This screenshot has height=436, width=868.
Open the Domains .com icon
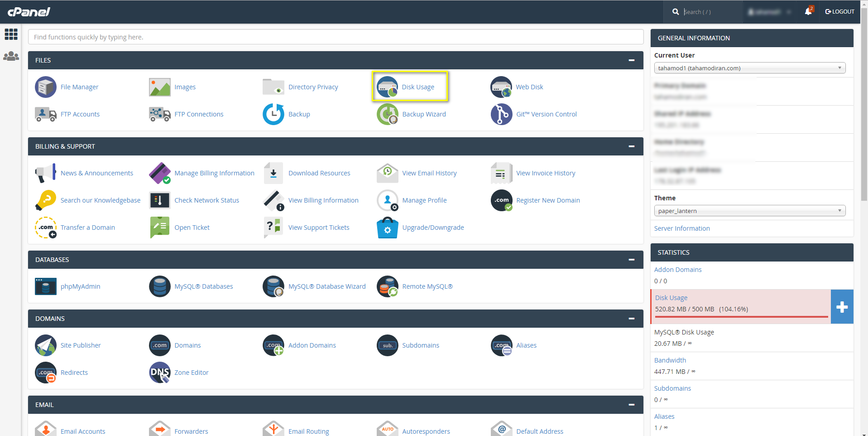click(x=160, y=345)
